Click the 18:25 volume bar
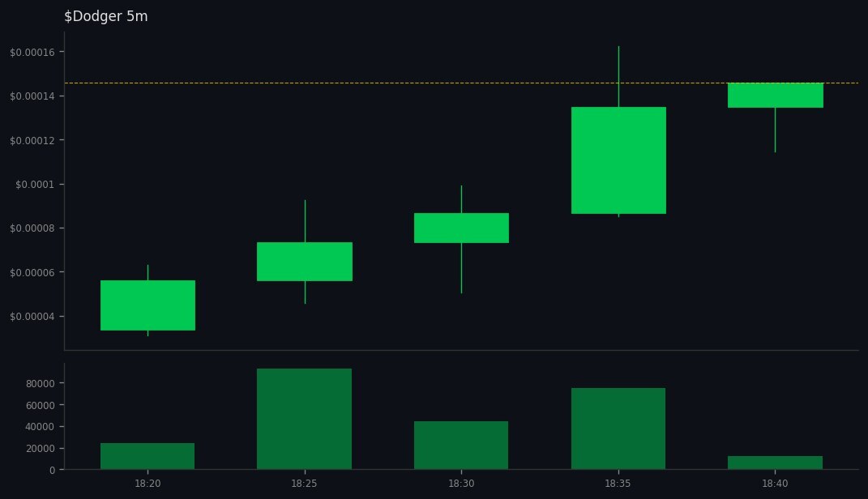Viewport: 868px width, 499px height. click(x=304, y=417)
